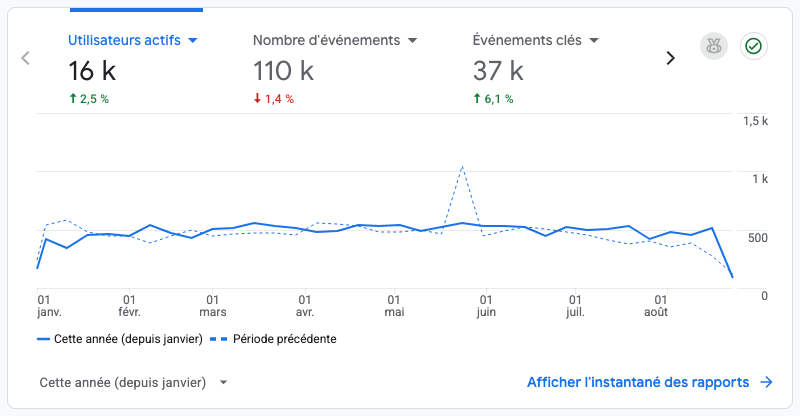The image size is (800, 416).
Task: Click the next metrics right arrow
Action: pyautogui.click(x=670, y=58)
